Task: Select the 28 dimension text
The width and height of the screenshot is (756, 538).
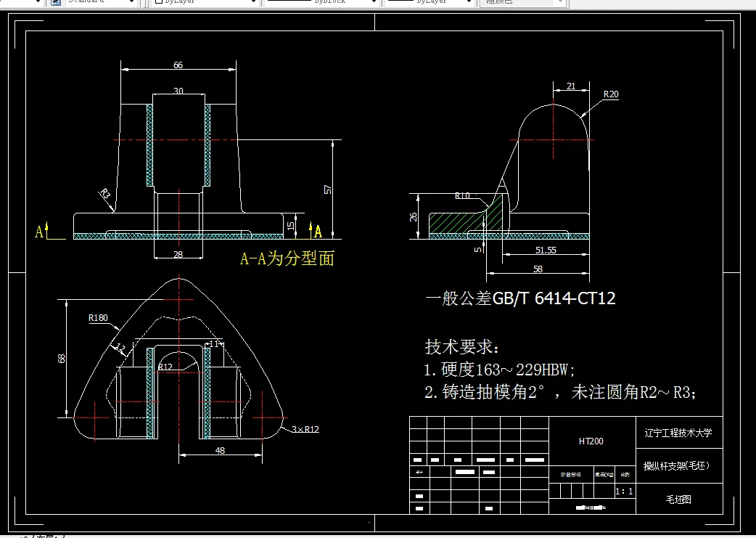Action: pos(178,254)
